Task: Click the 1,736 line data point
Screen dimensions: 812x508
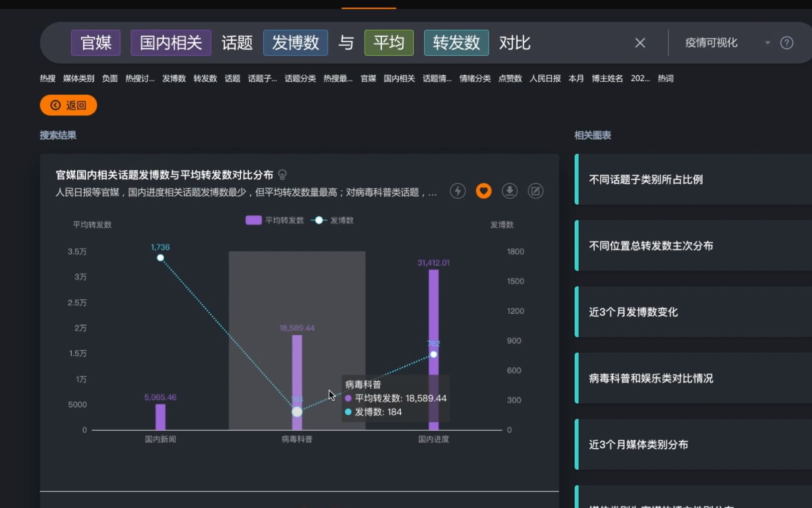Action: [x=160, y=258]
